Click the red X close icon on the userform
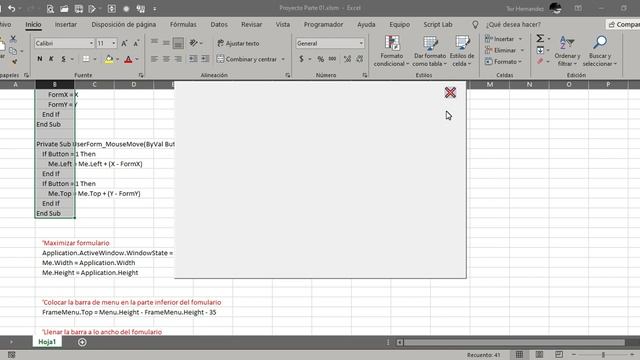 (x=450, y=92)
